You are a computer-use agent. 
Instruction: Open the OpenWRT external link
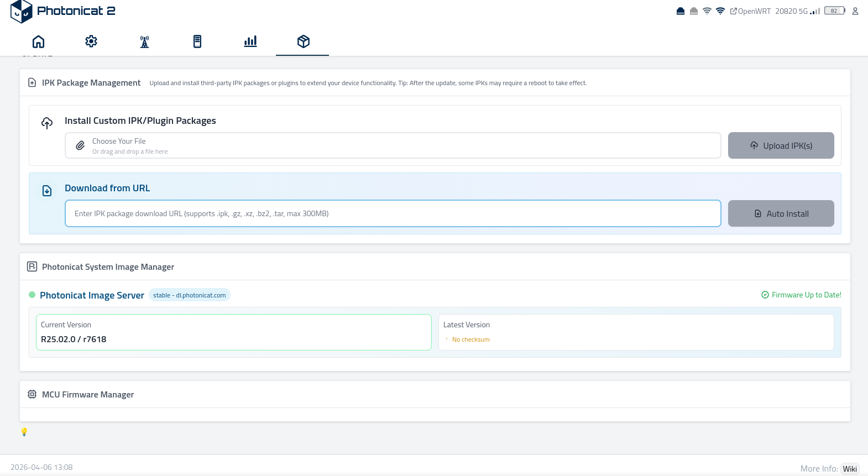[x=750, y=11]
